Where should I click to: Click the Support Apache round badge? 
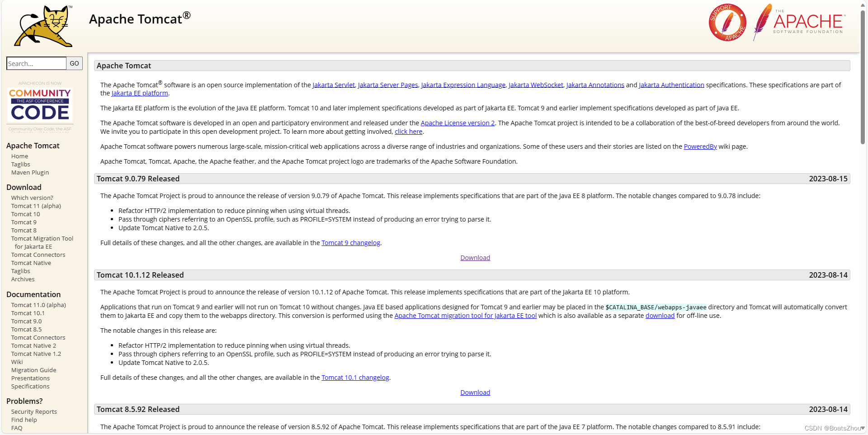tap(727, 23)
